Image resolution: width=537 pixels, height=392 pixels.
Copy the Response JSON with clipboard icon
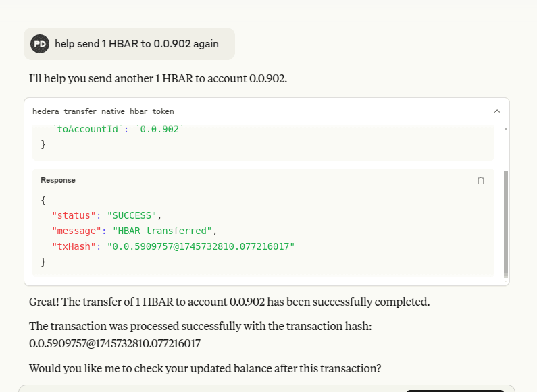pos(481,181)
